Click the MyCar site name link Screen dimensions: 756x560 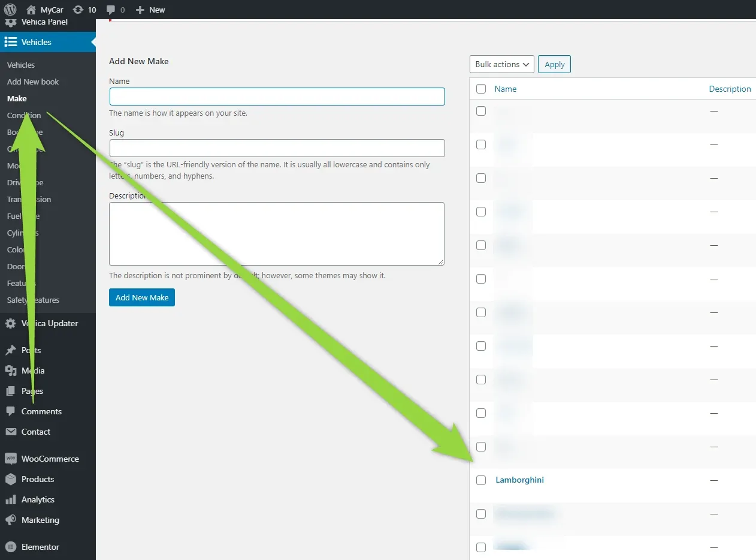click(52, 10)
